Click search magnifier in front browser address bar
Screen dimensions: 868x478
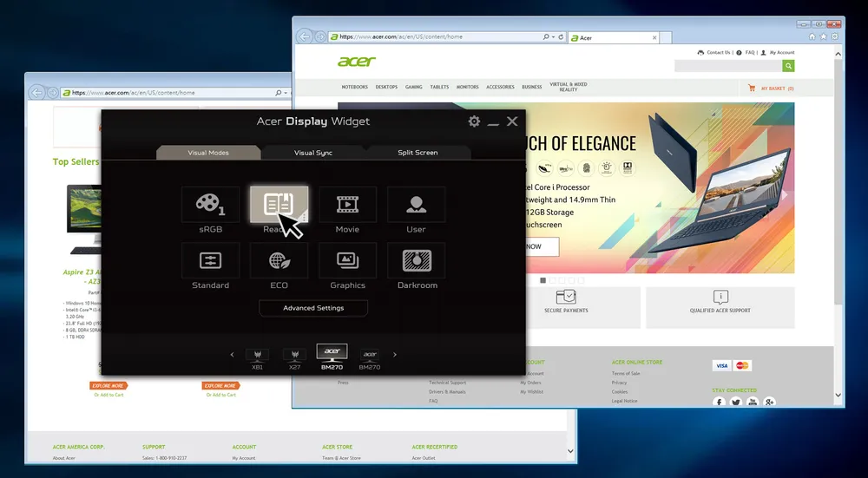tap(546, 37)
